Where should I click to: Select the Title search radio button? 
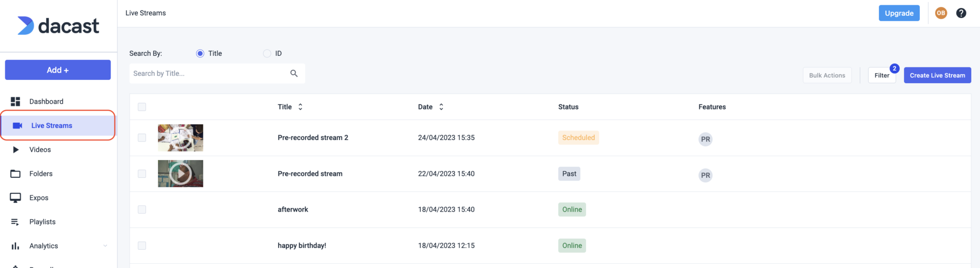pos(200,54)
